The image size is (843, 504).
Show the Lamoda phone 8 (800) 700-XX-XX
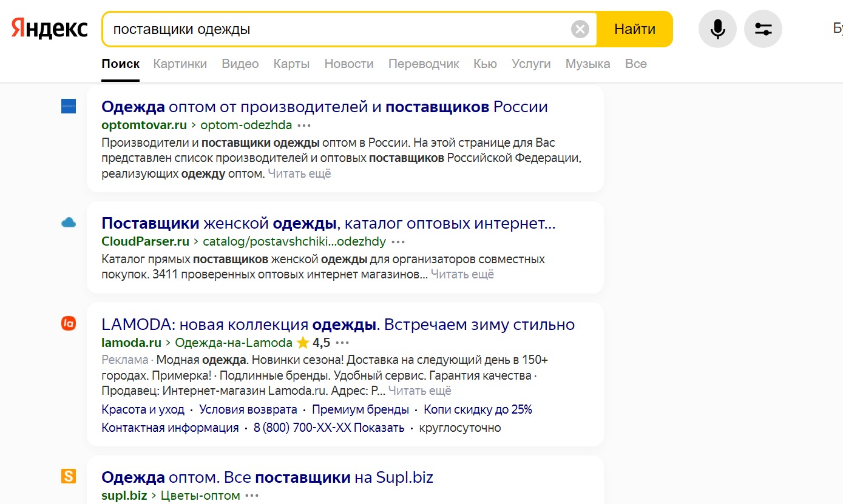(329, 428)
